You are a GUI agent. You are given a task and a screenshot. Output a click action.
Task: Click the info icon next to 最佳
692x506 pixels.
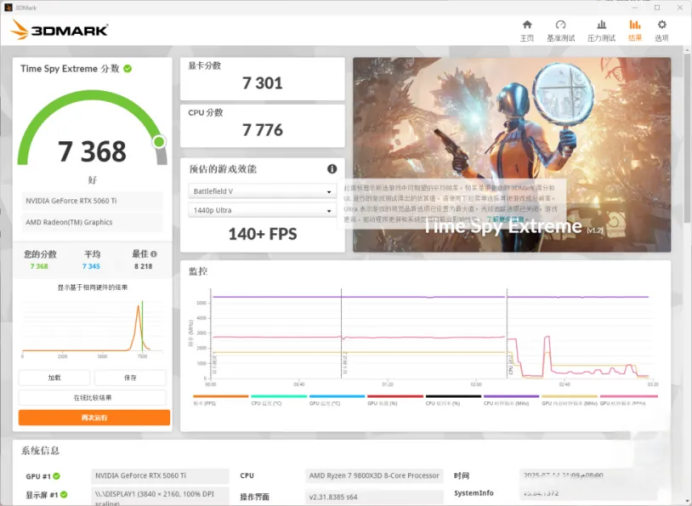click(154, 254)
